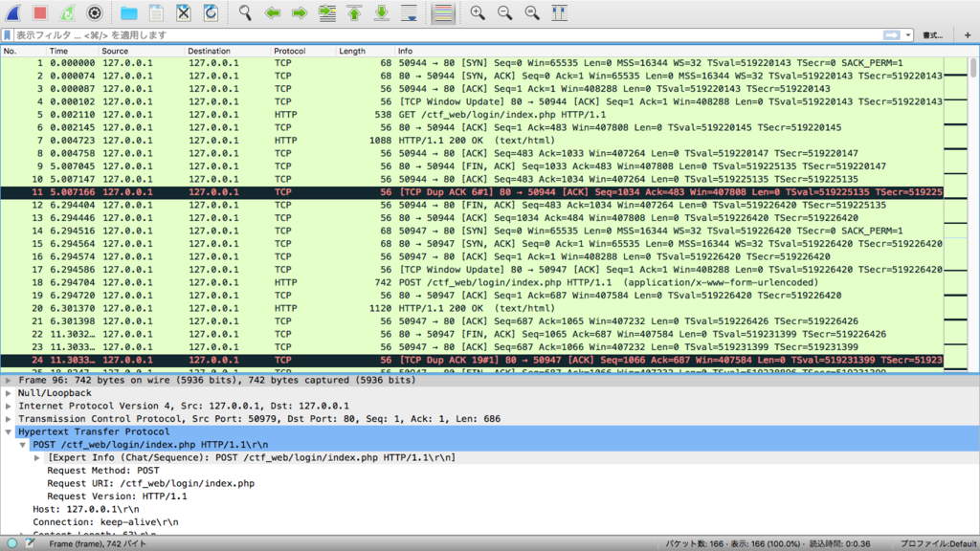
Task: Click the packet list minimap strip
Action: tap(956, 214)
